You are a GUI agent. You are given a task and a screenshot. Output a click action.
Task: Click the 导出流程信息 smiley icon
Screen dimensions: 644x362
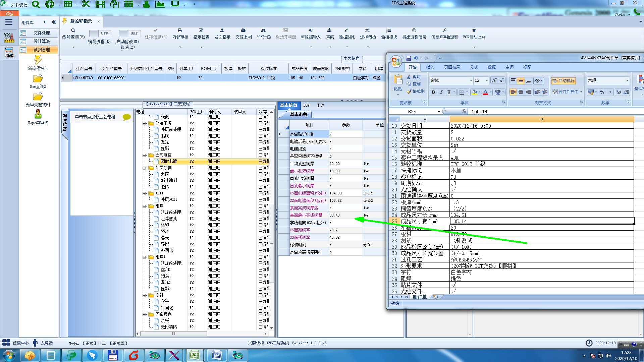(414, 31)
